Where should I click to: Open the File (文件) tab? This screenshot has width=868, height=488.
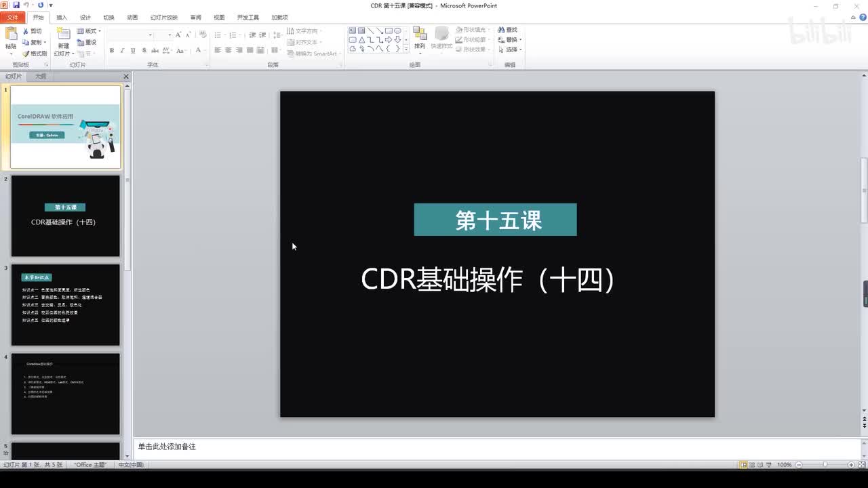(12, 18)
